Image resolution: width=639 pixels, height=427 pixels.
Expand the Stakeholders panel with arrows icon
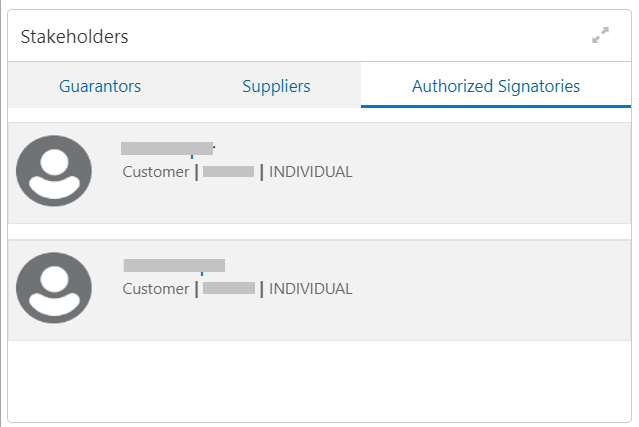point(600,35)
